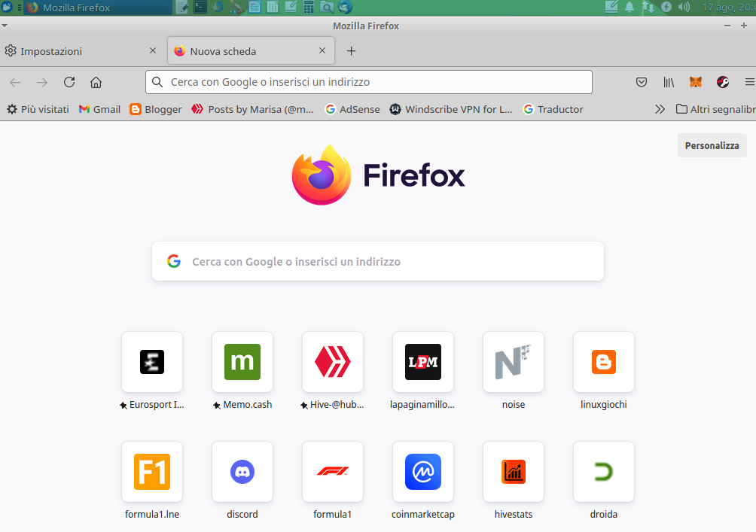This screenshot has width=756, height=532.
Task: Open the clock showing 17 ago
Action: point(727,8)
